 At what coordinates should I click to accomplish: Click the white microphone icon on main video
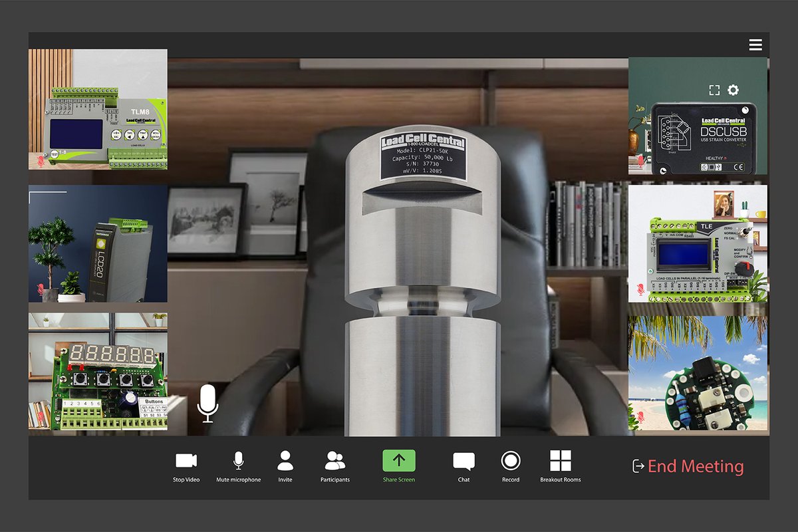click(x=207, y=403)
